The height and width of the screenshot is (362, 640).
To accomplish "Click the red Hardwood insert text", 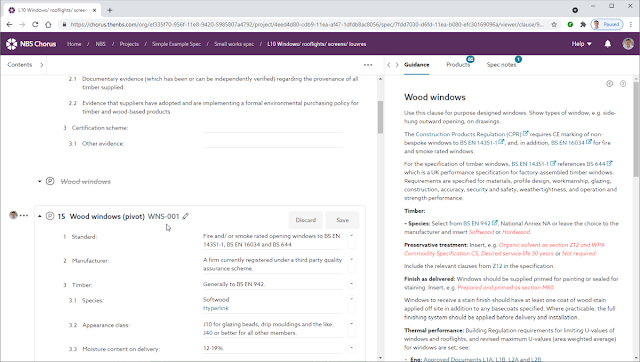I will [x=516, y=232].
